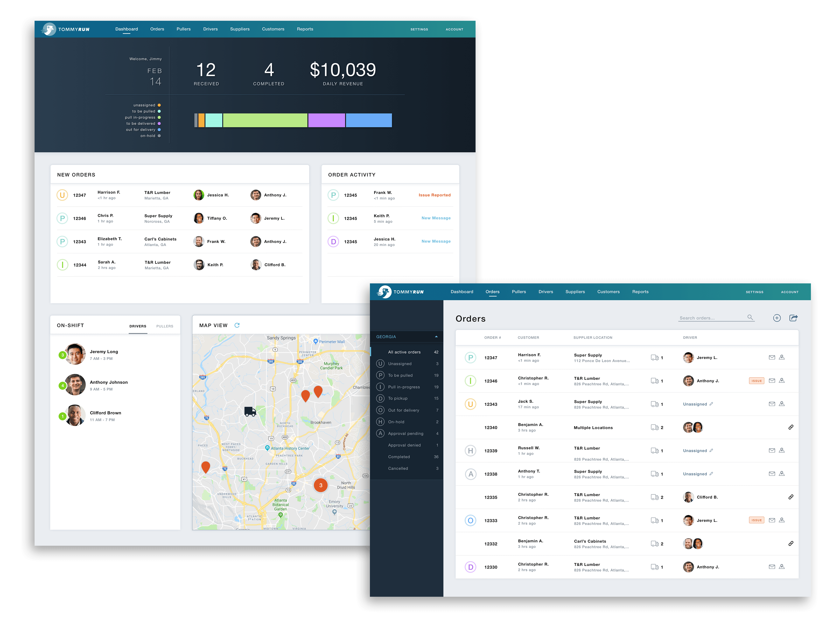Click the cluster marker labeled 3 on map
This screenshot has width=840, height=621.
[320, 485]
